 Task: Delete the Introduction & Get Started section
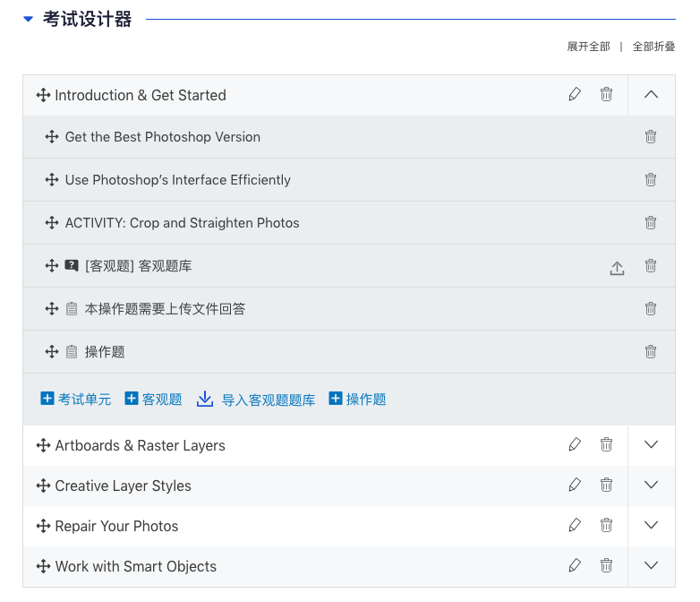coord(606,94)
